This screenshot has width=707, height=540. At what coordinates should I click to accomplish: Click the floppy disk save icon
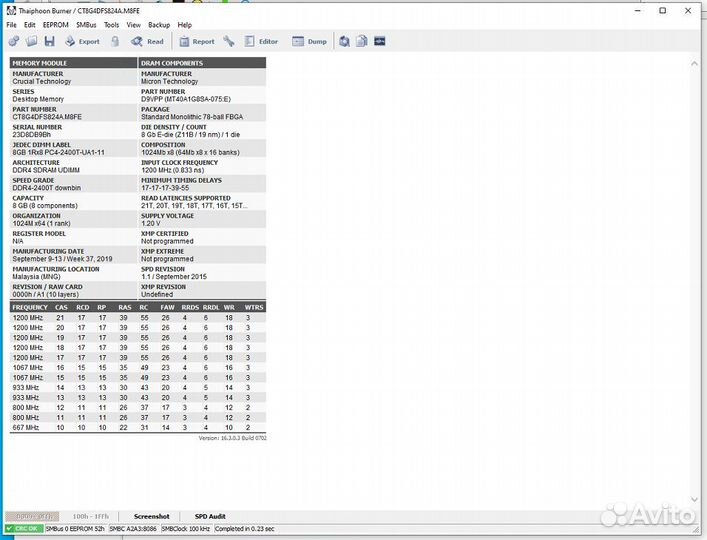coord(48,41)
